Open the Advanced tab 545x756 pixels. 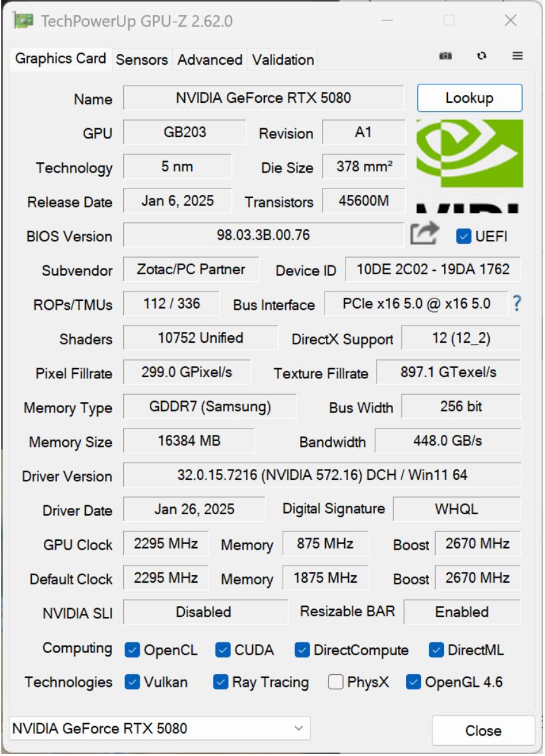210,59
